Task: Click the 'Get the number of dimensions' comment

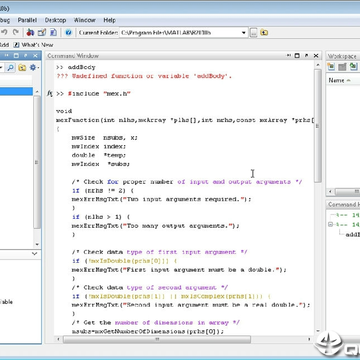Action: (x=156, y=323)
